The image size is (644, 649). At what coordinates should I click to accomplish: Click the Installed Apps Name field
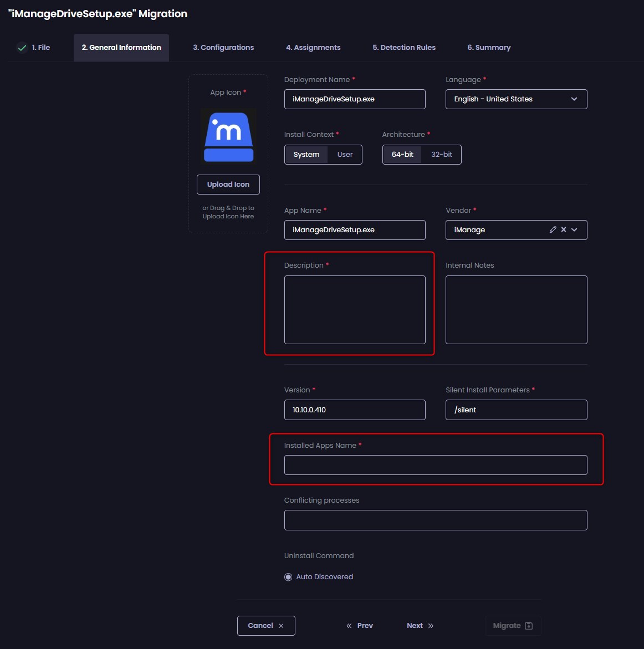(436, 465)
